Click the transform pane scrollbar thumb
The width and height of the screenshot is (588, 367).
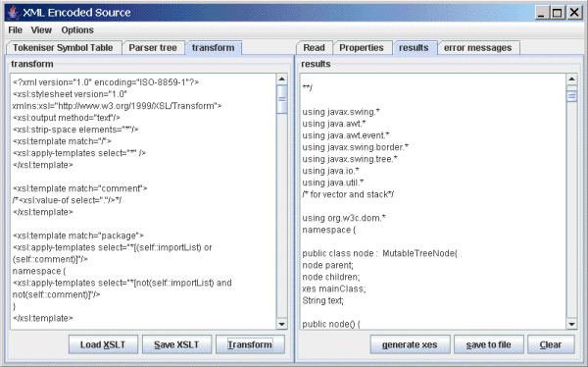pos(281,99)
